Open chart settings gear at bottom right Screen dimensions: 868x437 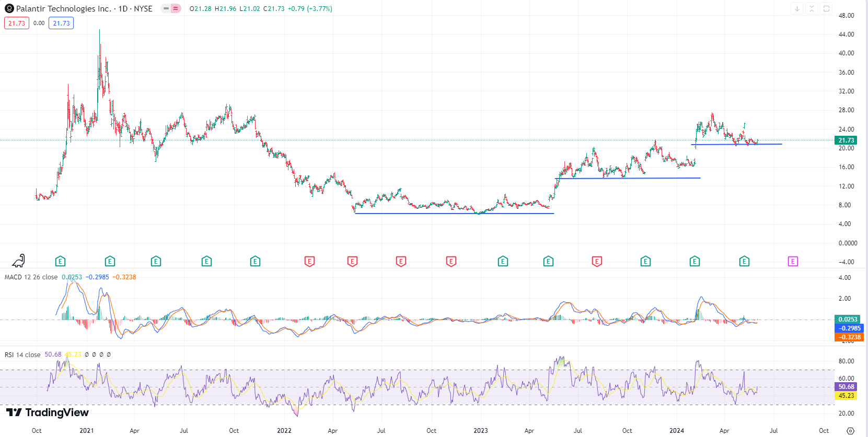tap(850, 431)
